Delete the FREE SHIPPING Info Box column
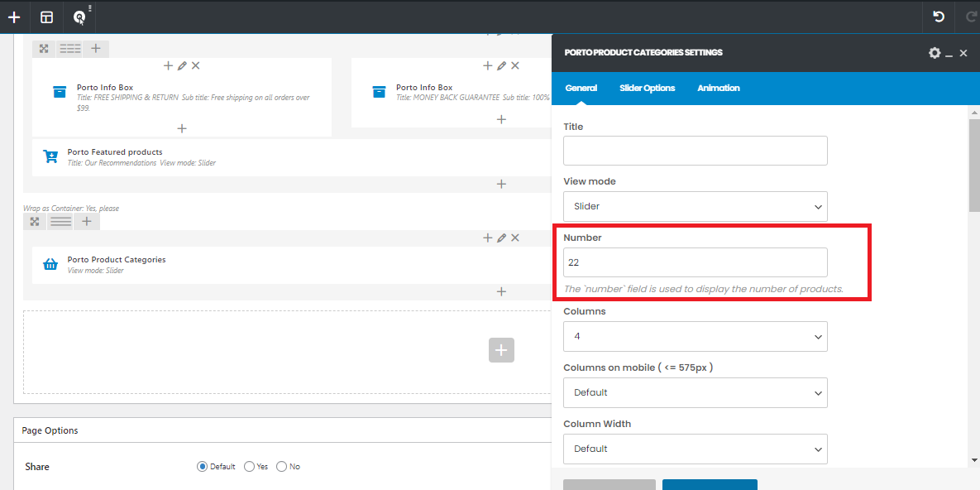This screenshot has height=490, width=980. pyautogui.click(x=196, y=65)
